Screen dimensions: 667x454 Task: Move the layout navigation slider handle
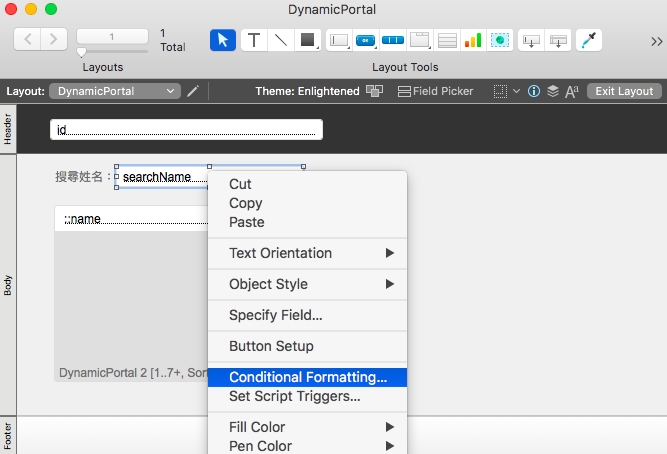(81, 52)
